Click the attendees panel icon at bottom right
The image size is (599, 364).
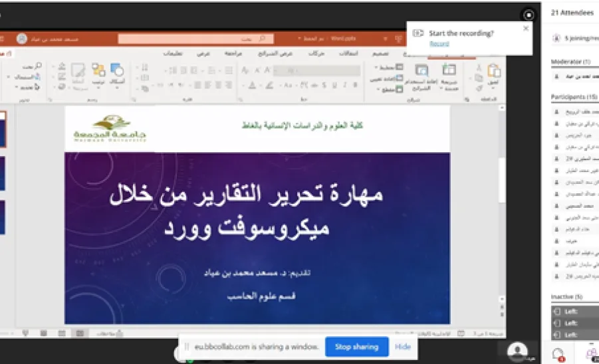point(592,354)
